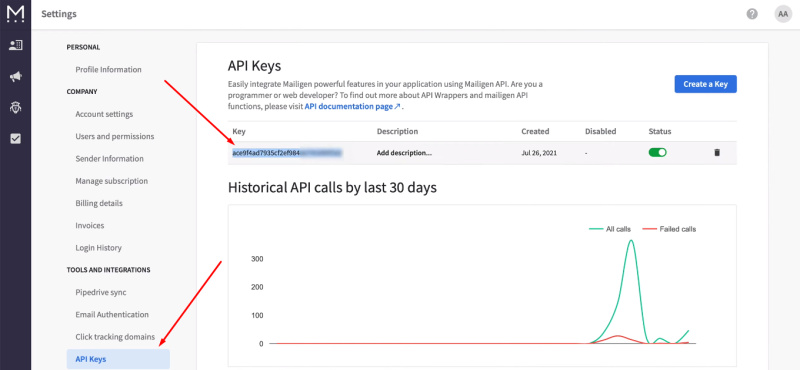
Task: Click the API Keys heading
Action: pyautogui.click(x=255, y=66)
